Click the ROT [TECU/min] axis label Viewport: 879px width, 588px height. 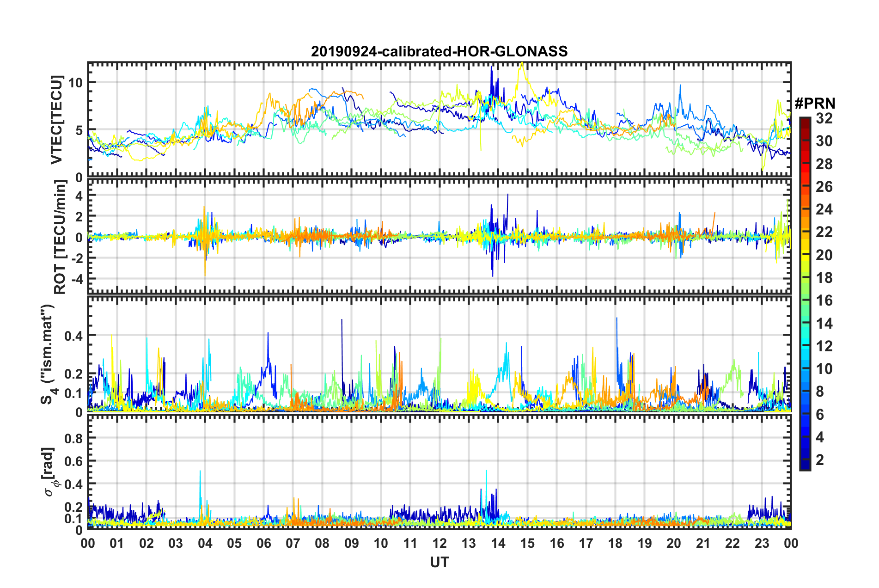click(x=60, y=237)
